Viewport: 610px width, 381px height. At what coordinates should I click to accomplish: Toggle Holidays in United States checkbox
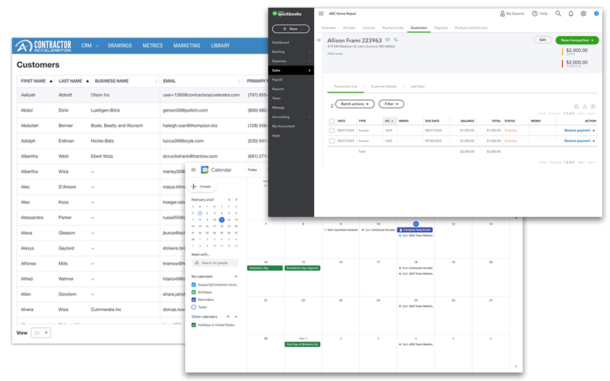pos(194,325)
